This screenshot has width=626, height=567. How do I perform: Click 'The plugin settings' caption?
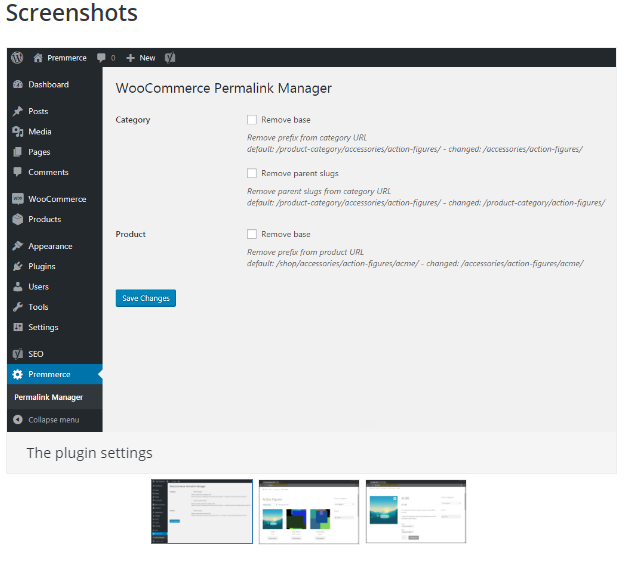(89, 453)
